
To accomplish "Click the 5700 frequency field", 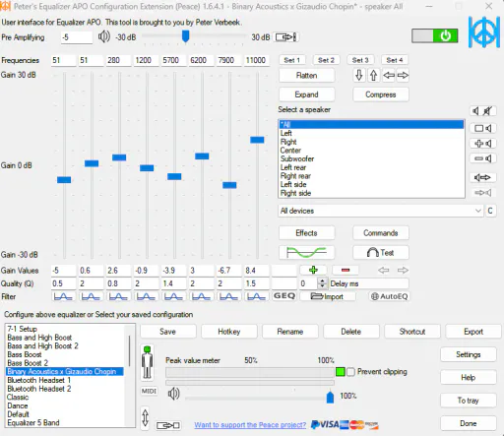I will 173,60.
